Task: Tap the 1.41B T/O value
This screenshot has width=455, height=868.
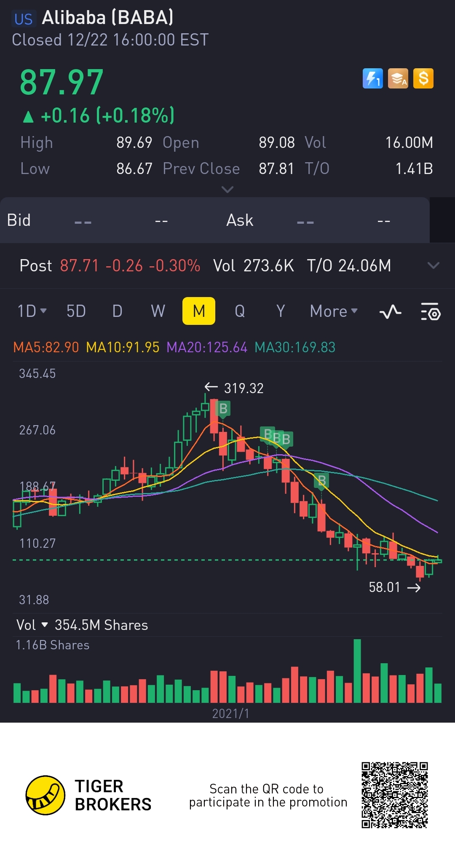Action: coord(414,169)
